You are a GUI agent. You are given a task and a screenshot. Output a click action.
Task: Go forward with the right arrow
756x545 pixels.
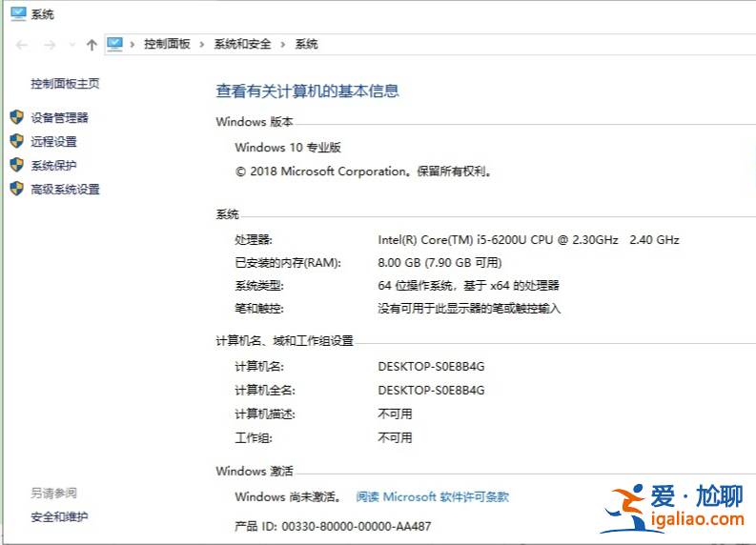[x=50, y=46]
